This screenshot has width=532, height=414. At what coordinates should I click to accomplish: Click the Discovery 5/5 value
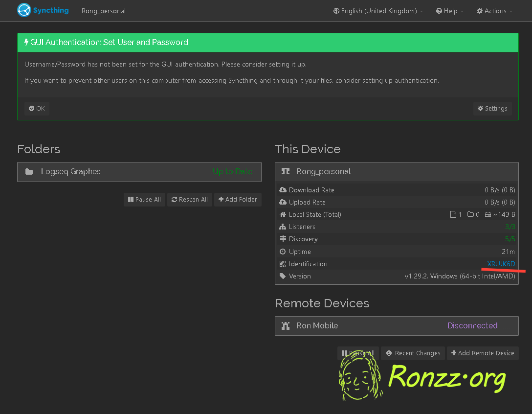tap(510, 239)
